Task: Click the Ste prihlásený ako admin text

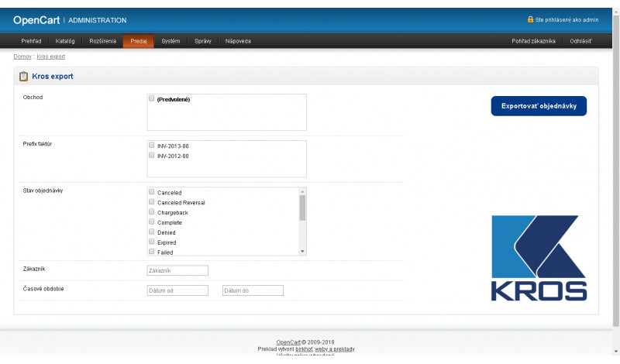Action: (x=567, y=20)
